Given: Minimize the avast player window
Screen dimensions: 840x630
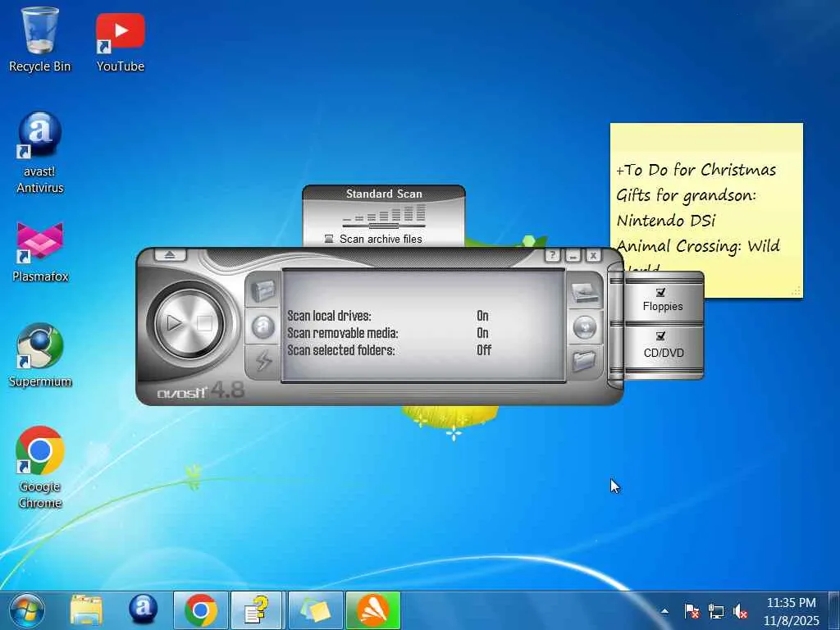Looking at the screenshot, I should pos(573,256).
